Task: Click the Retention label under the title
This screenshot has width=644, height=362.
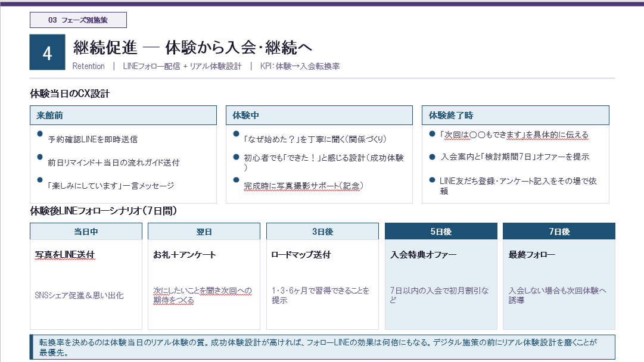Action: pyautogui.click(x=88, y=66)
